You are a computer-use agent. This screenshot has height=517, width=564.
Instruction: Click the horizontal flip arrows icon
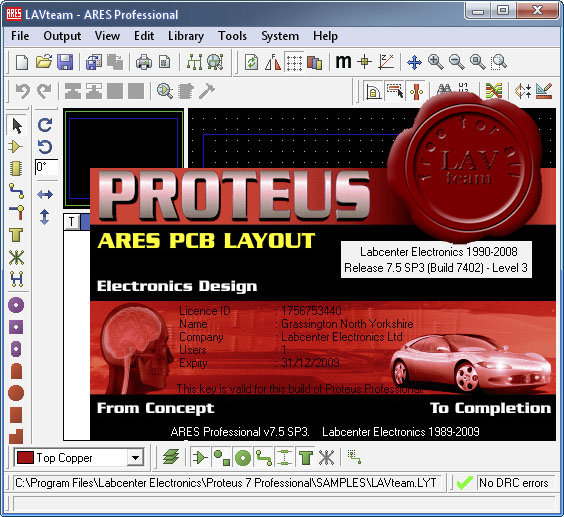coord(45,195)
